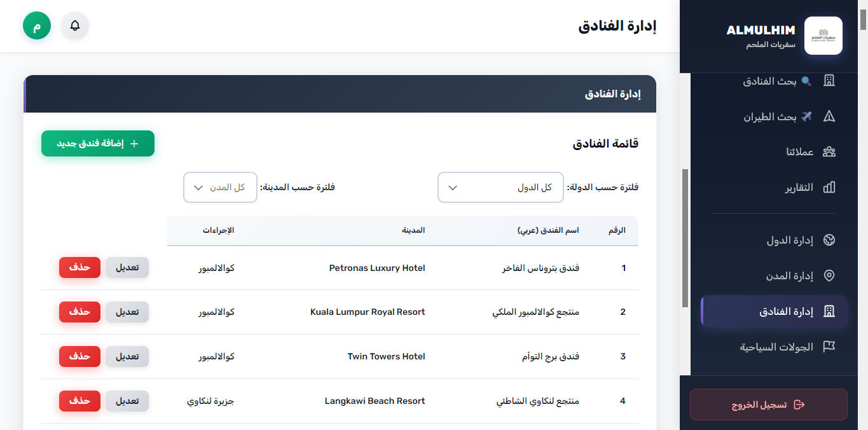Image resolution: width=868 pixels, height=430 pixels.
Task: Click the triangle icon beside بحث الطيران
Action: [x=829, y=116]
